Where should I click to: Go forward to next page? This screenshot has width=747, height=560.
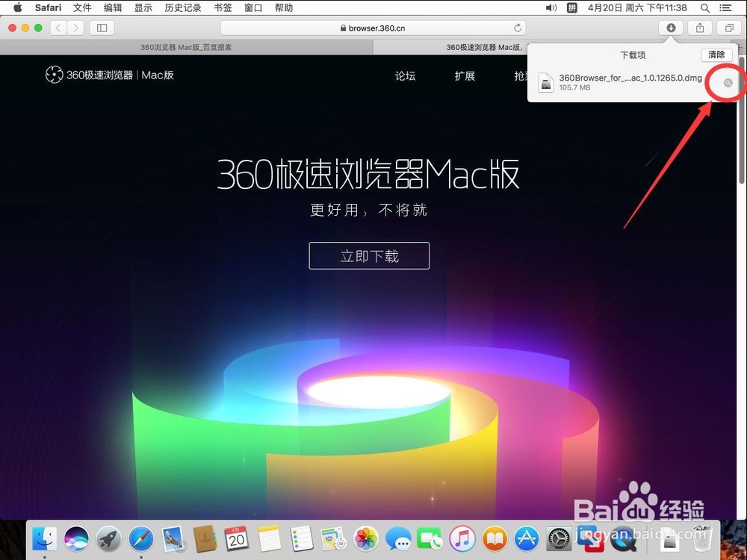[75, 28]
